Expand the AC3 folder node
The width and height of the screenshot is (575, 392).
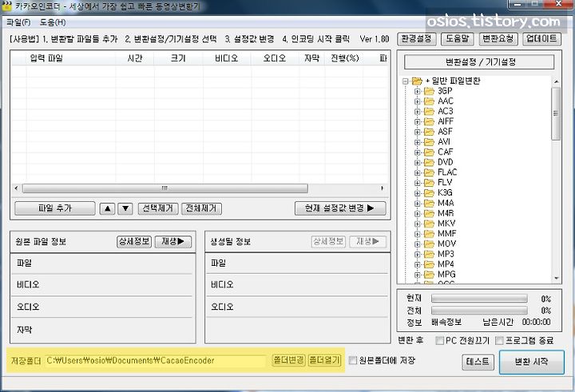pyautogui.click(x=418, y=112)
